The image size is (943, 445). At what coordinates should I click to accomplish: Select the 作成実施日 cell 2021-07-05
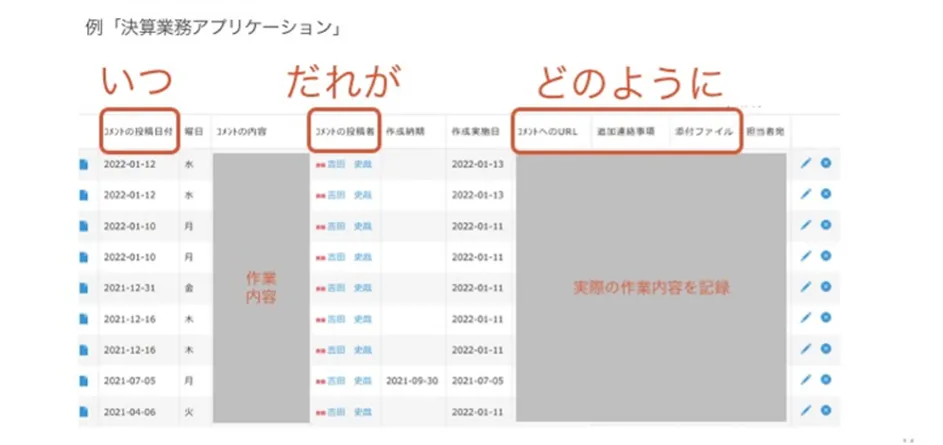pos(478,381)
